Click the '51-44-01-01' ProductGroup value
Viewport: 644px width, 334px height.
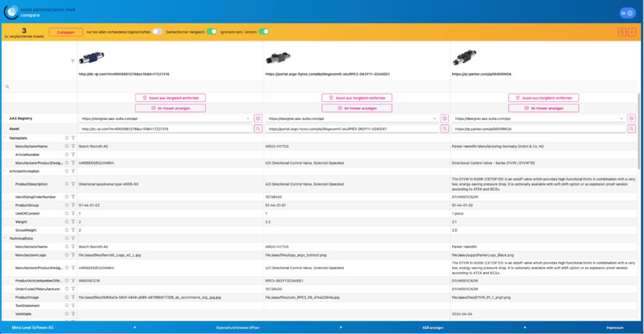click(276, 205)
